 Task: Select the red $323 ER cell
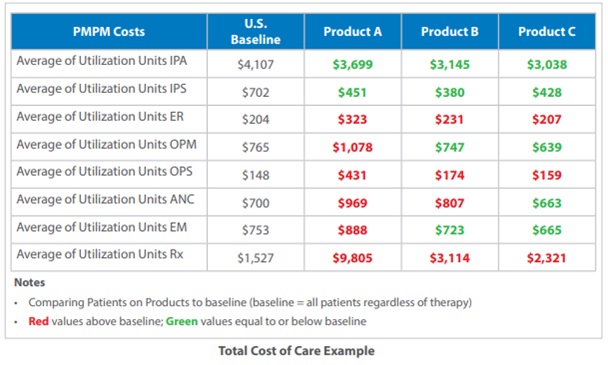coord(352,119)
